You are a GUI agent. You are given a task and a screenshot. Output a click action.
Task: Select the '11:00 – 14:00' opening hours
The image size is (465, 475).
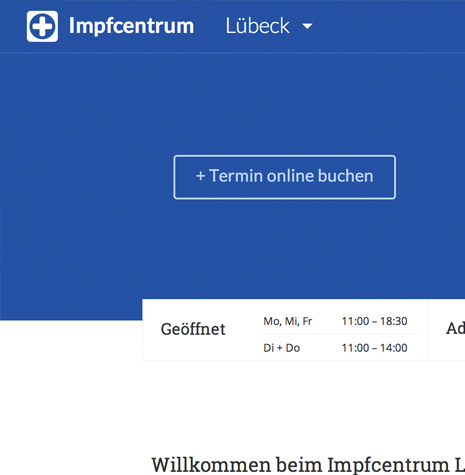click(374, 348)
